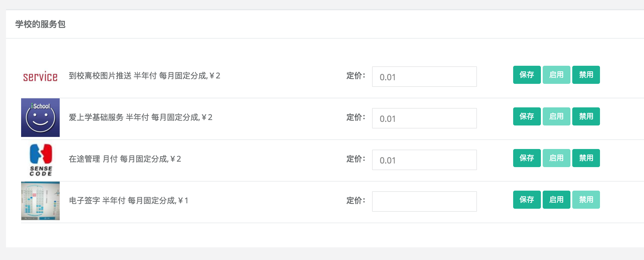Click the Sense Code logo icon
The height and width of the screenshot is (260, 644).
pos(40,160)
